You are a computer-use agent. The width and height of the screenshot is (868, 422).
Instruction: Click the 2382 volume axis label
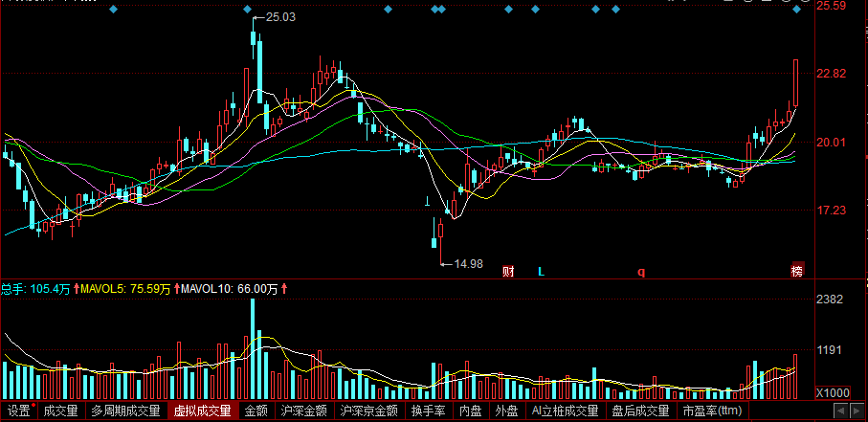click(830, 300)
